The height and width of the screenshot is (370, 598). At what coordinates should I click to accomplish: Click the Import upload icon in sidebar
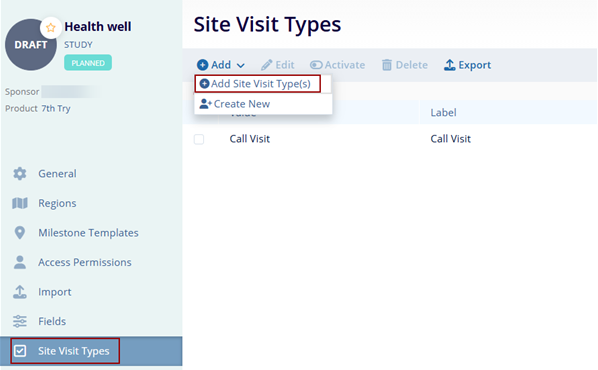[x=20, y=292]
